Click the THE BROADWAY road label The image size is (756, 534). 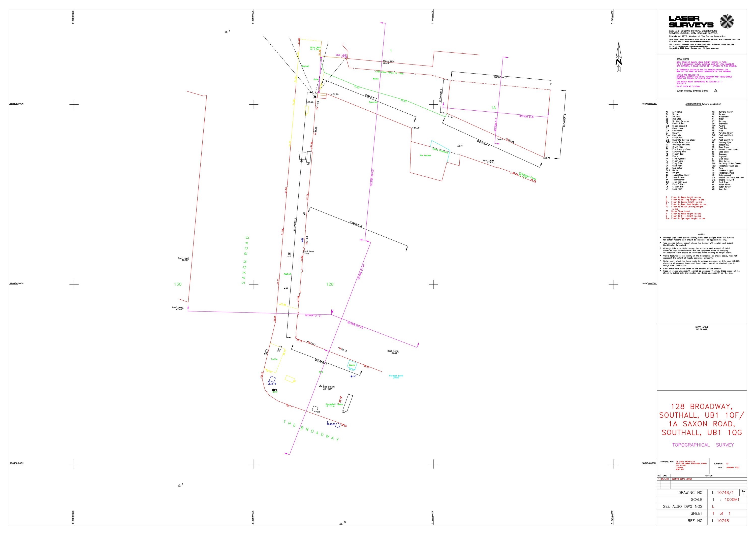point(311,431)
